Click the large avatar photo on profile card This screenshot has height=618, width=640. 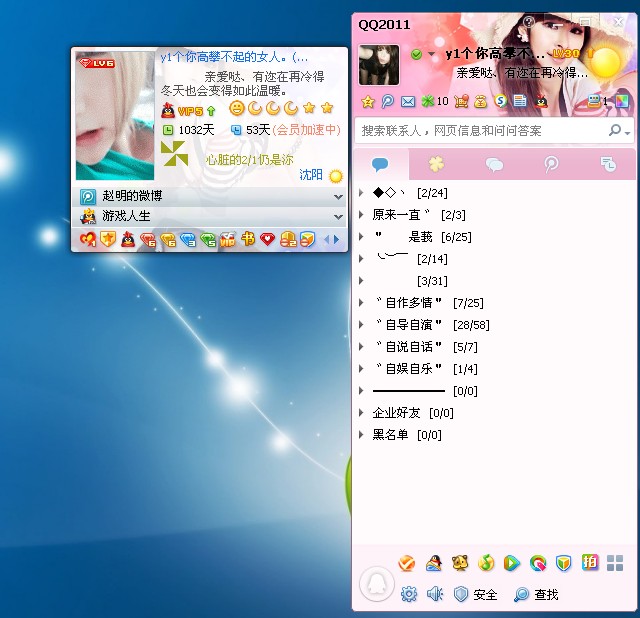(x=115, y=116)
